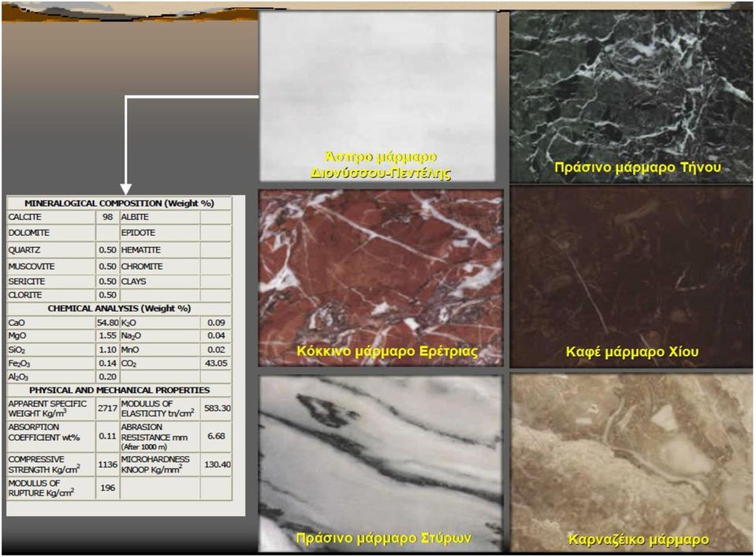The width and height of the screenshot is (756, 557).
Task: Click the CLORITE row label
Action: click(x=25, y=295)
